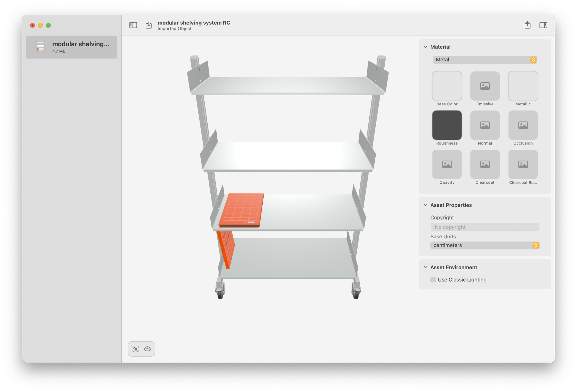
Task: Pick the Clearcoat texture slot
Action: pos(485,164)
